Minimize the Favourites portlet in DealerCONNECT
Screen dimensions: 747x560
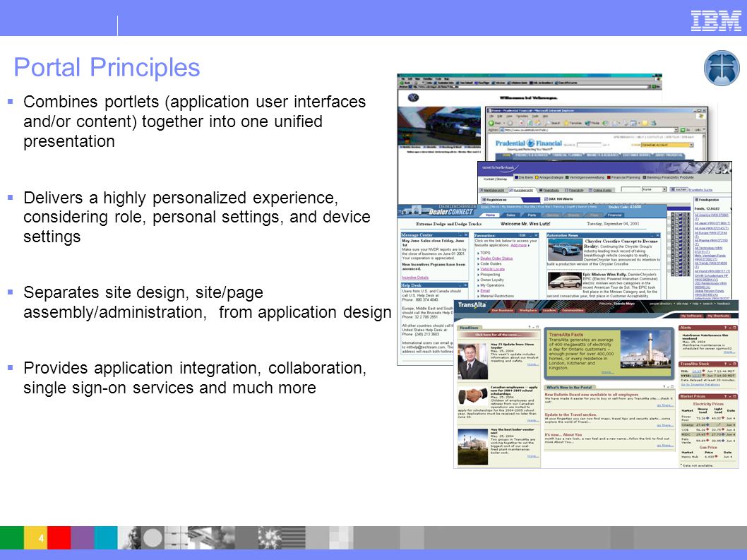(531, 235)
